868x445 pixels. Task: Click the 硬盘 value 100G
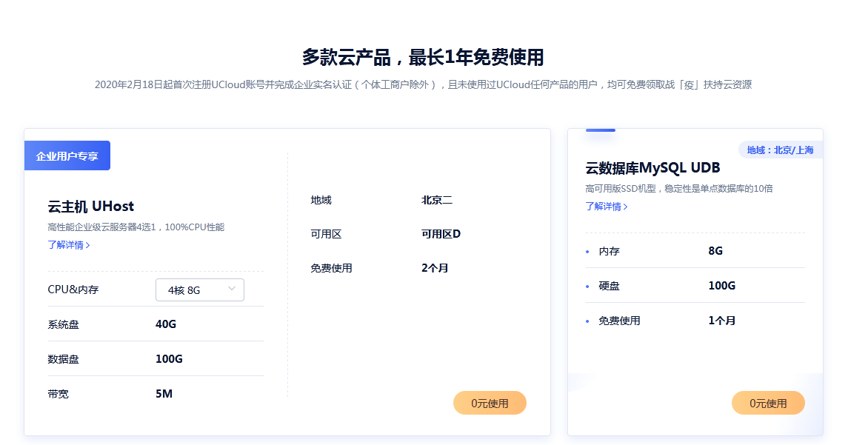722,286
